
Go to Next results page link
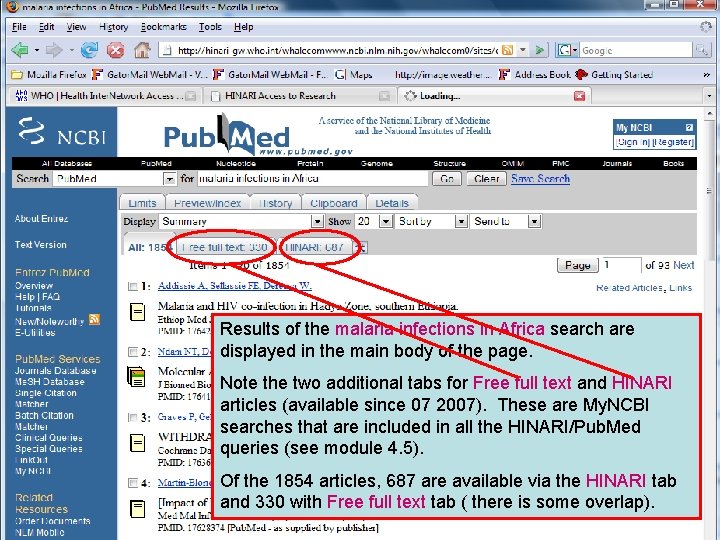(x=683, y=265)
